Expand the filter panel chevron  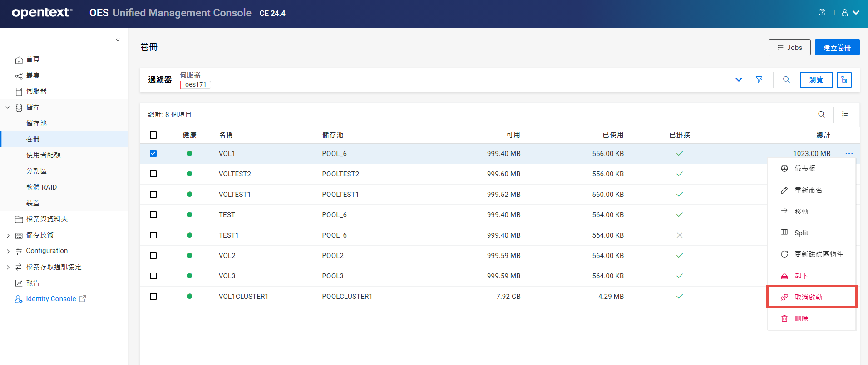739,80
